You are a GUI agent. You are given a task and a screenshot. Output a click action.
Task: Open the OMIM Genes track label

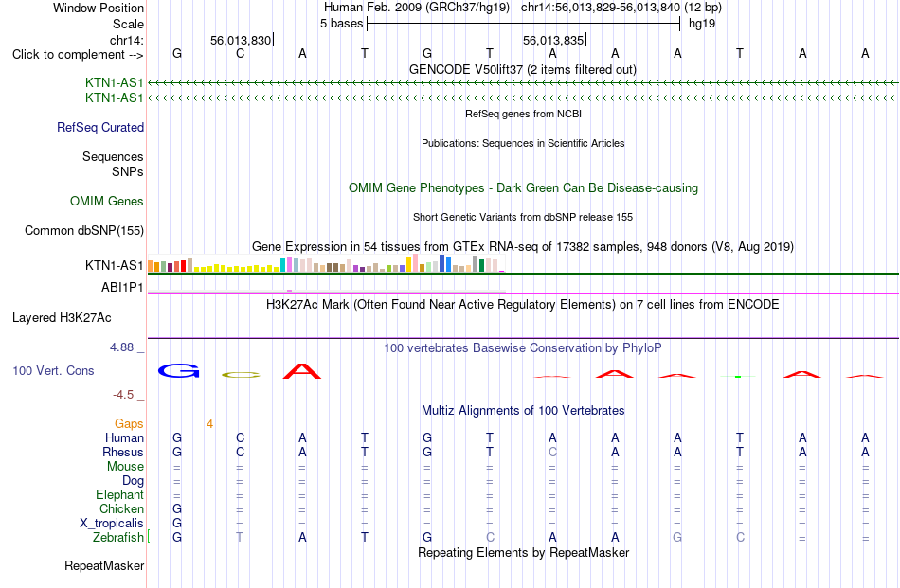pos(107,201)
